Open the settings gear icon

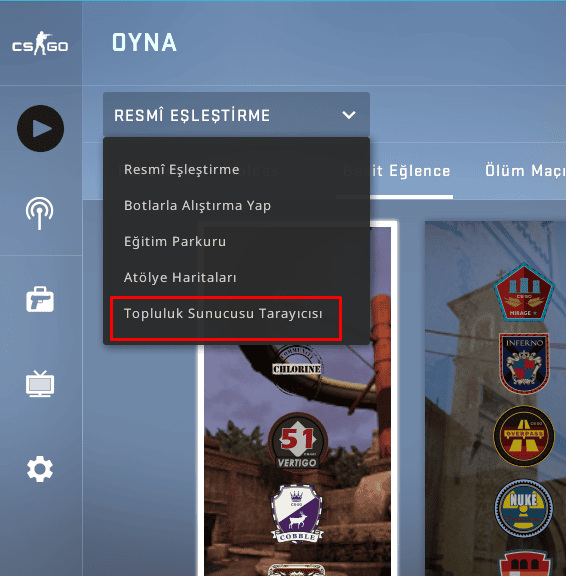(x=40, y=469)
